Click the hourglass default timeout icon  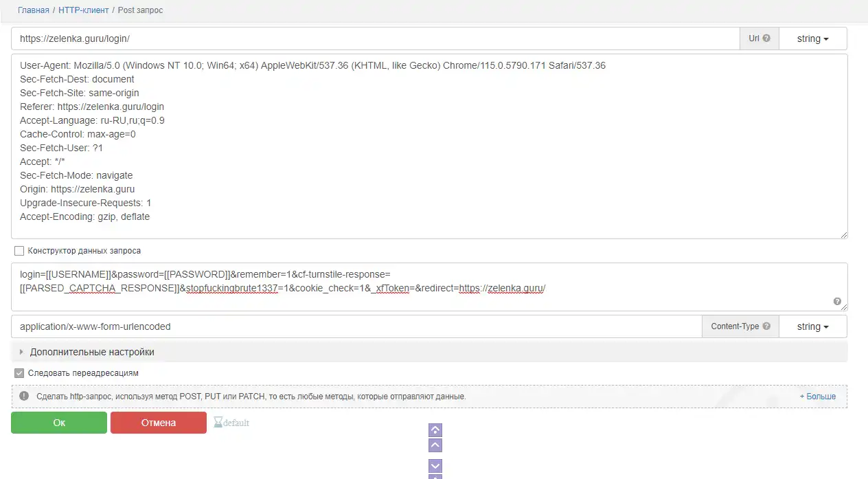pyautogui.click(x=218, y=423)
